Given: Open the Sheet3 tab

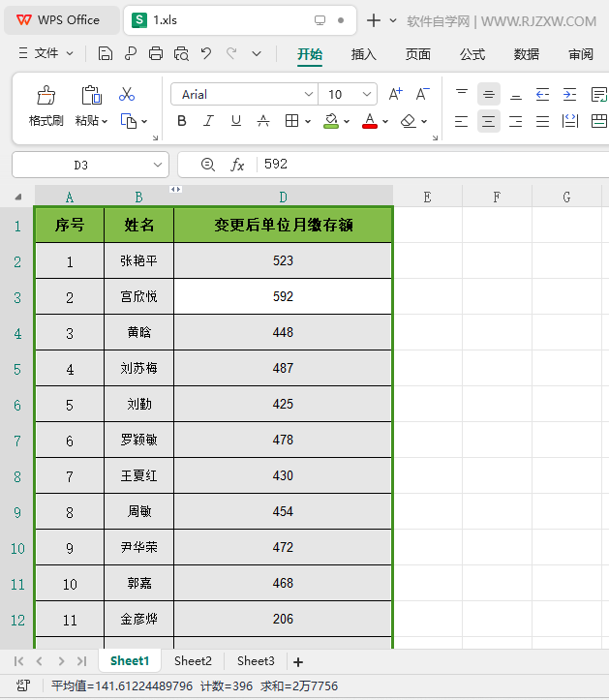Looking at the screenshot, I should (256, 660).
